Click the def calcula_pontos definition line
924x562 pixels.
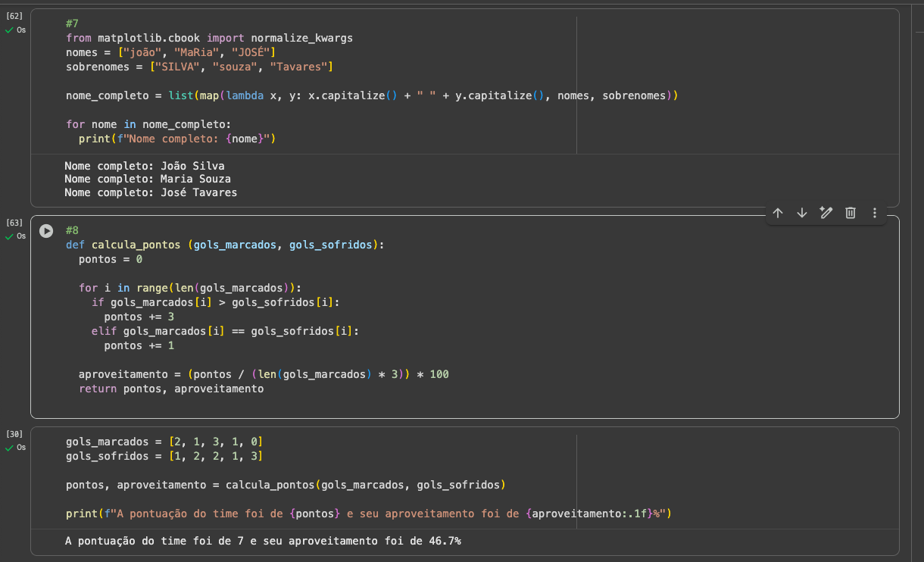225,245
